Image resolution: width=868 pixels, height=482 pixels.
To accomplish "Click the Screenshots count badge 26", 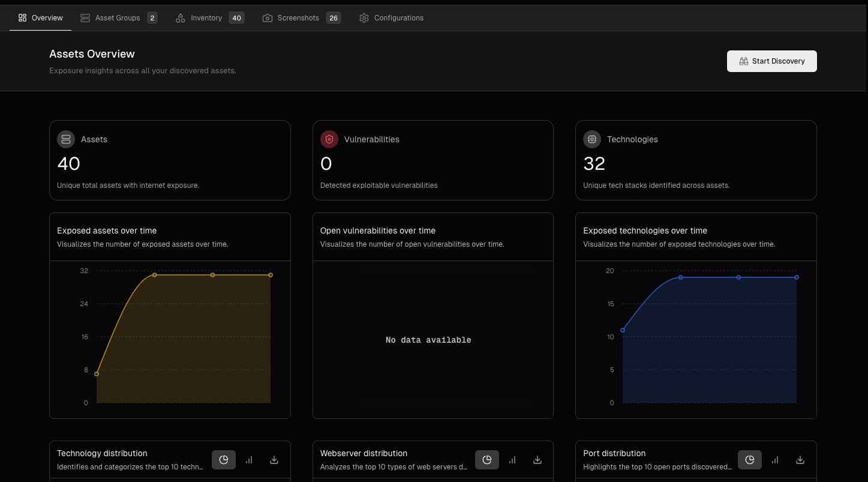I will 334,18.
